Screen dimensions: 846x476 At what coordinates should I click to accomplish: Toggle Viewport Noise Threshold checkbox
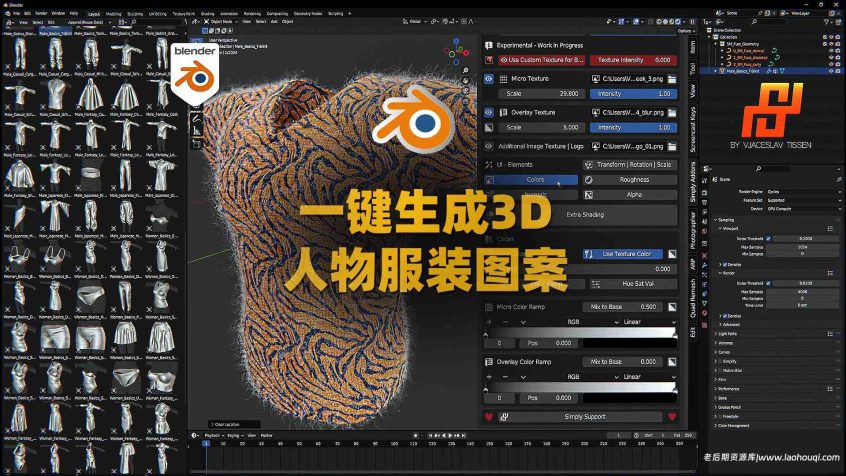pyautogui.click(x=768, y=239)
